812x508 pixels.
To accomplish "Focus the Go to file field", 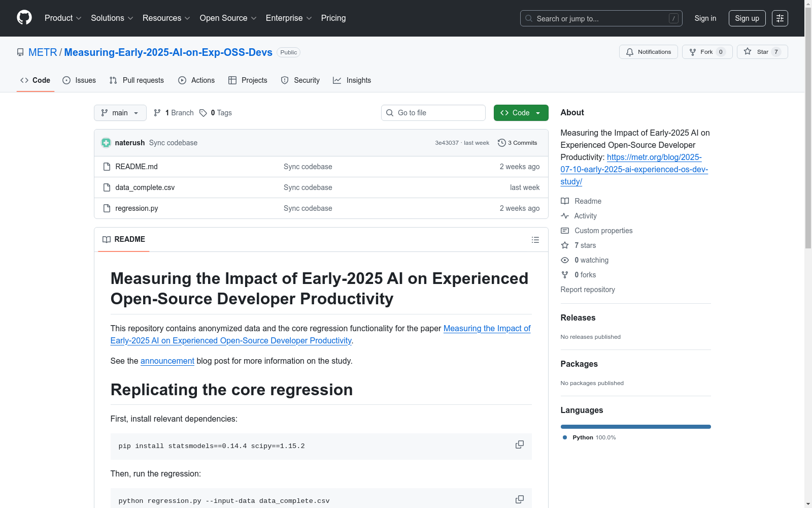I will coord(433,113).
